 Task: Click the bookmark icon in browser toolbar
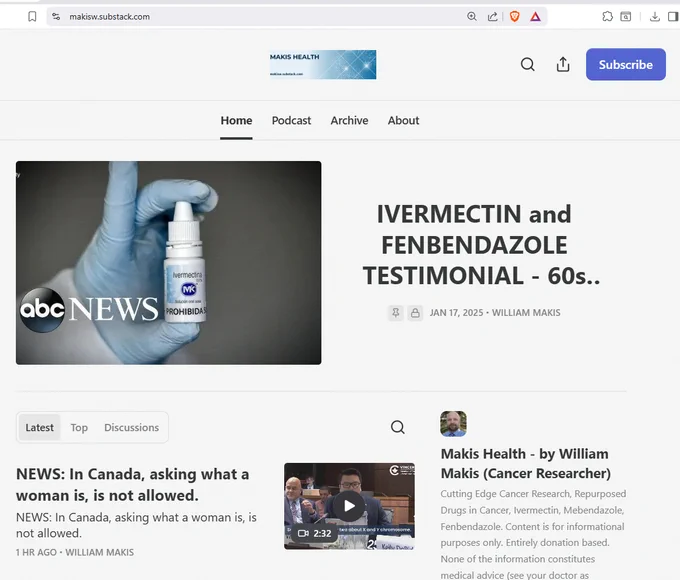point(32,16)
